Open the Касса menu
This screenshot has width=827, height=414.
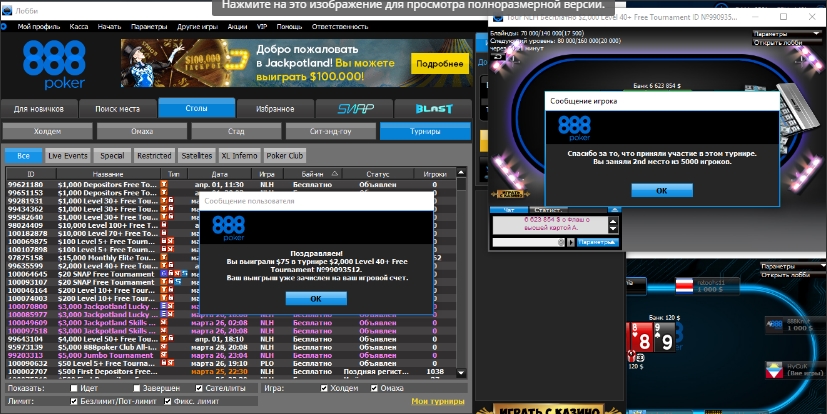point(79,26)
